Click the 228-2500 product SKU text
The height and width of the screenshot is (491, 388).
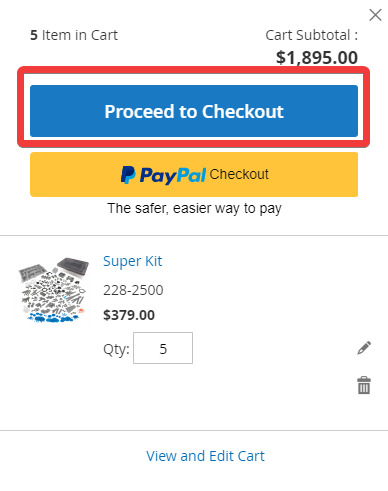click(133, 290)
